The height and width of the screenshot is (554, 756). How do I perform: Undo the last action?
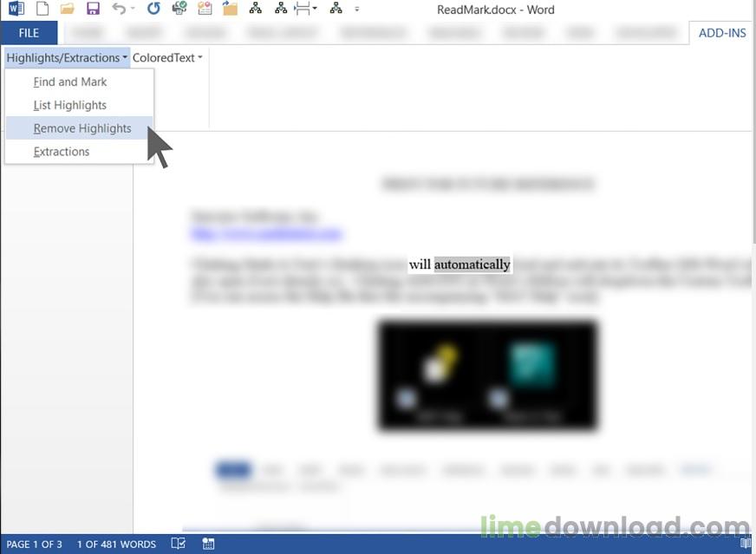click(119, 9)
